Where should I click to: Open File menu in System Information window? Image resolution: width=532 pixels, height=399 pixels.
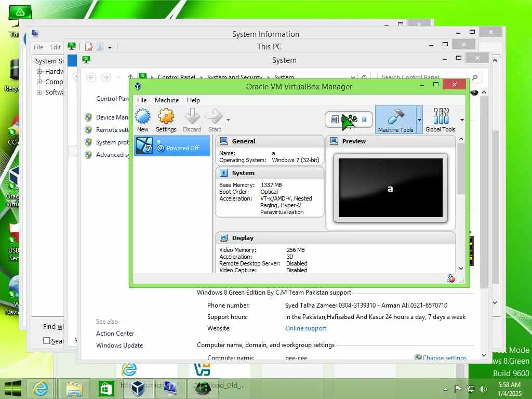click(38, 47)
